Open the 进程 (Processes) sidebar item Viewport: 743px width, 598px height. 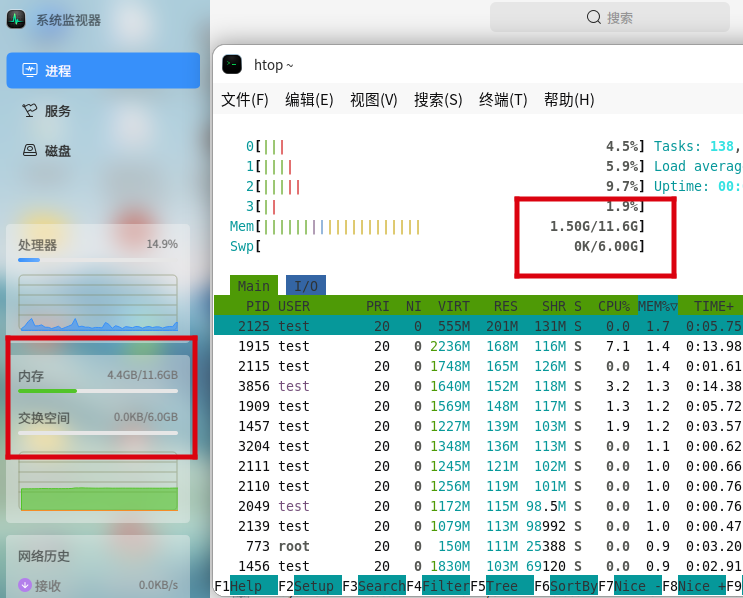[103, 71]
